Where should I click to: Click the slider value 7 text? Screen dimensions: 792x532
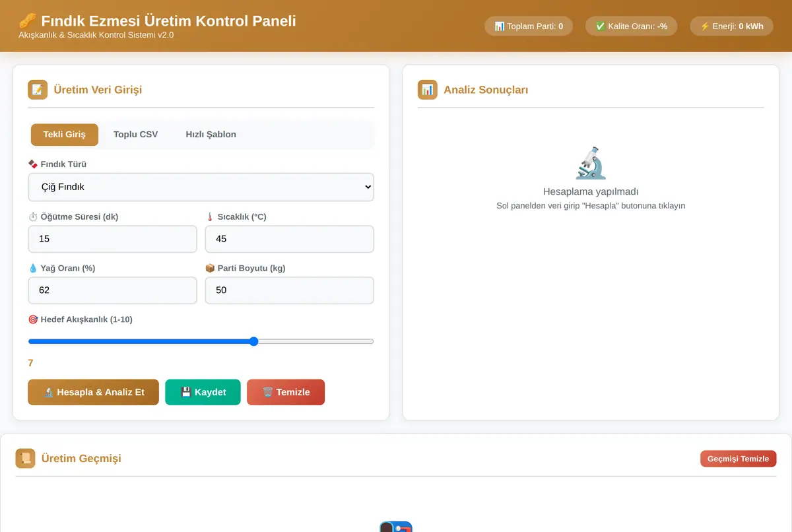[x=31, y=363]
